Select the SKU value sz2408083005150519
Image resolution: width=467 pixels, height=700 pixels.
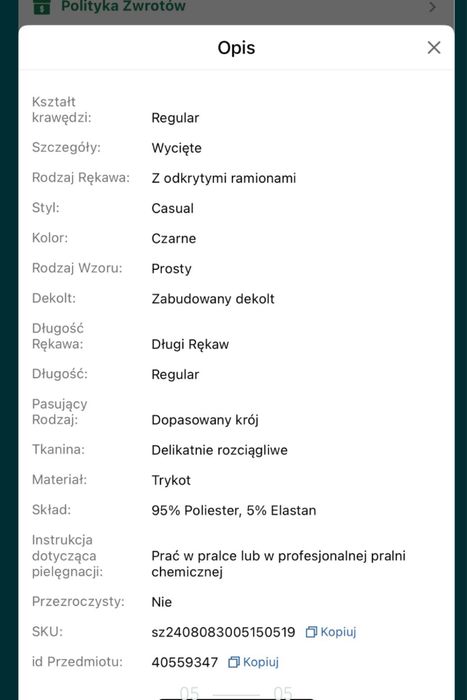(x=223, y=632)
